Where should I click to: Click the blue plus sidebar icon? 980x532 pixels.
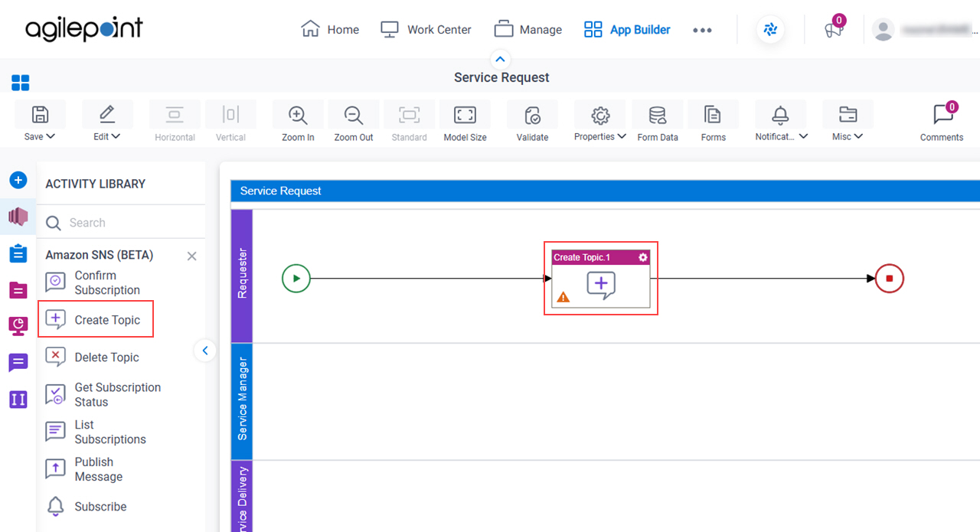pos(18,180)
